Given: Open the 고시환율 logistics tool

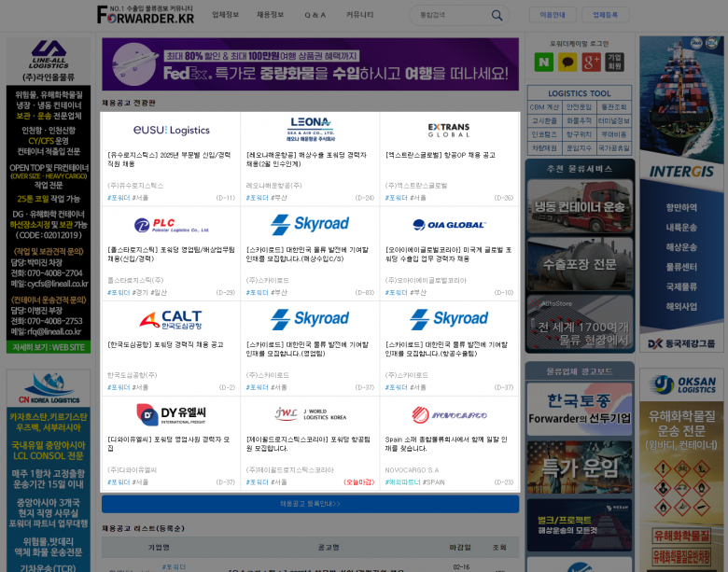Looking at the screenshot, I should click(545, 120).
